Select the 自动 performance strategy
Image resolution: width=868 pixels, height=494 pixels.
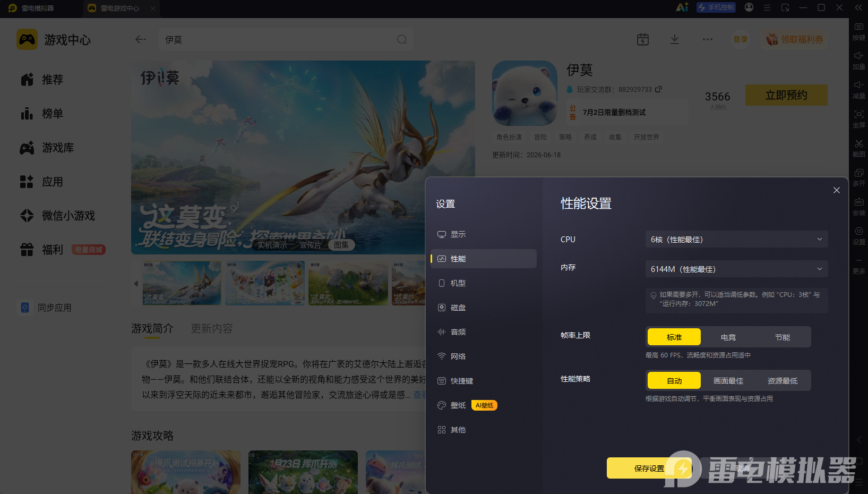[674, 380]
